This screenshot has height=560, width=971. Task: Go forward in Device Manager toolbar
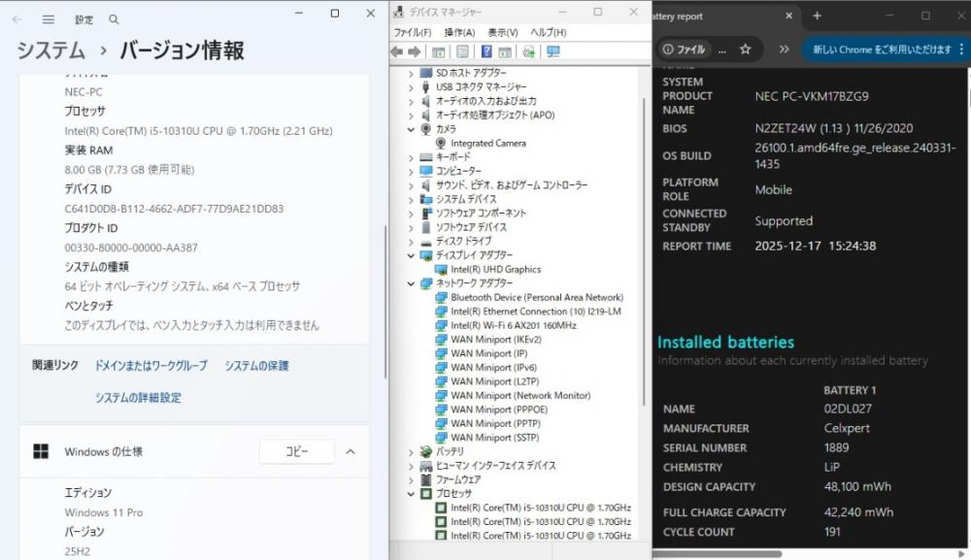click(415, 52)
